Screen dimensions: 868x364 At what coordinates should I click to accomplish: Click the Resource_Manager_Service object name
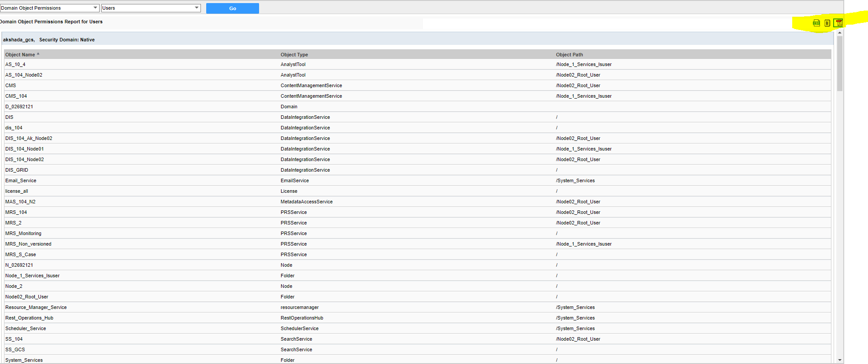pos(36,307)
